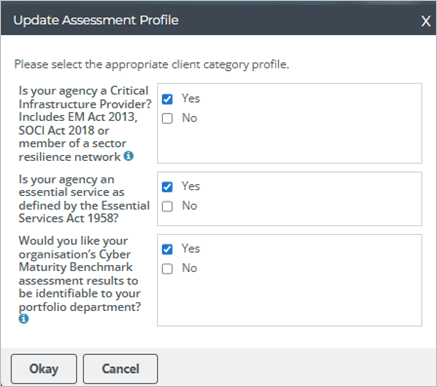The width and height of the screenshot is (437, 387).
Task: Click the Cancel button
Action: [x=120, y=369]
